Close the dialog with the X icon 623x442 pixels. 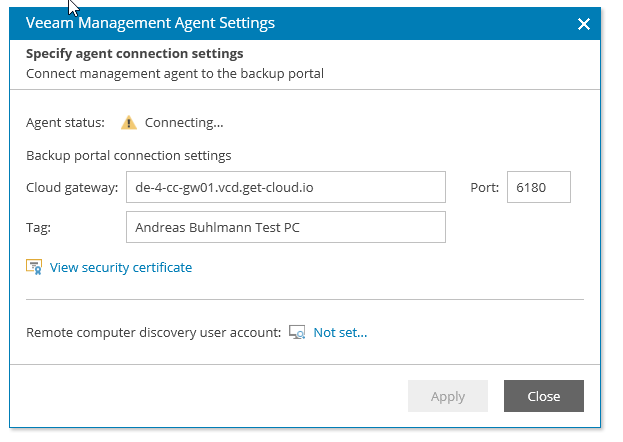584,24
